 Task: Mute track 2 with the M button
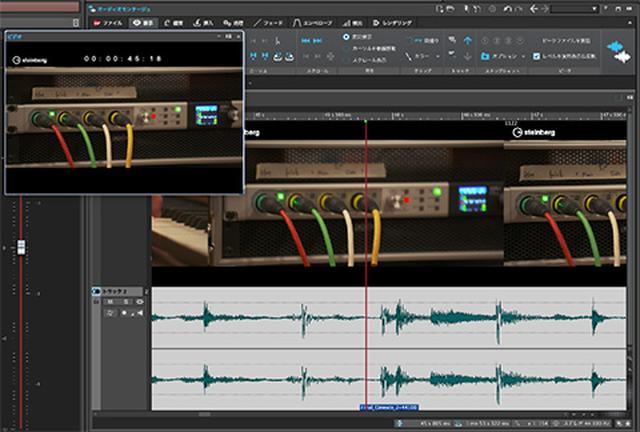(x=110, y=302)
